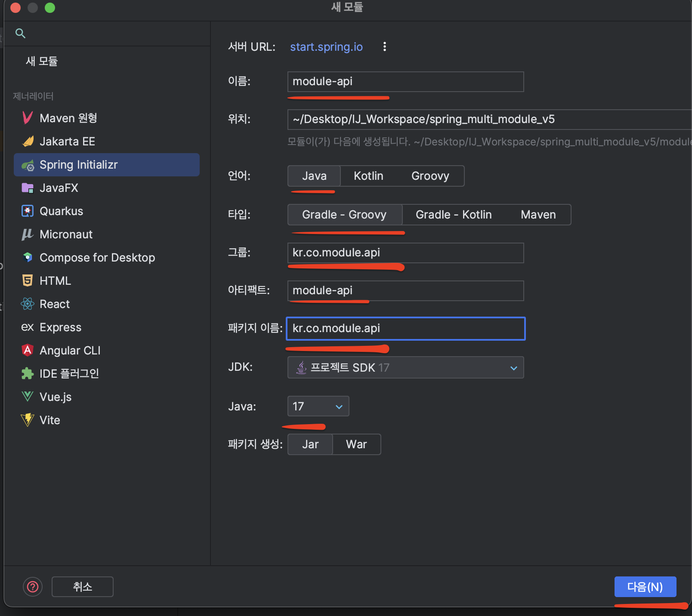Select Quarkus generator entry

(x=107, y=211)
